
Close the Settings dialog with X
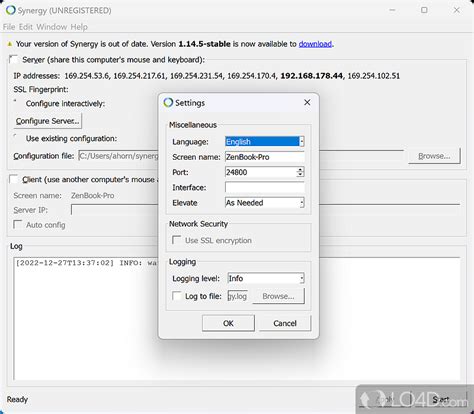click(307, 103)
